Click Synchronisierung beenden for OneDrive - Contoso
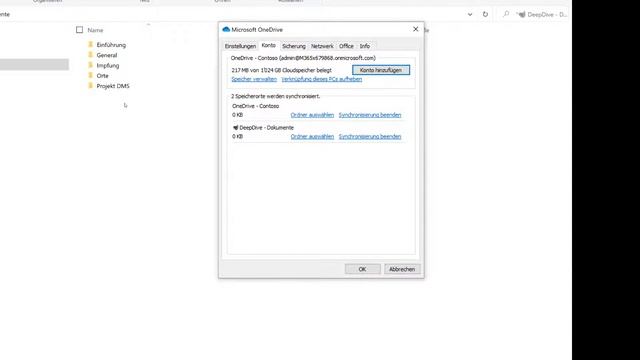 coord(370,115)
